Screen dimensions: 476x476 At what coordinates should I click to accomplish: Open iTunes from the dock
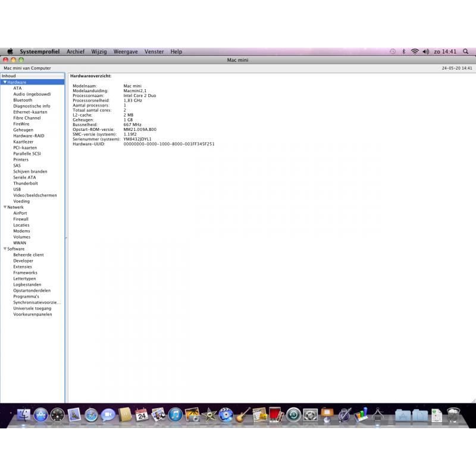click(x=175, y=415)
